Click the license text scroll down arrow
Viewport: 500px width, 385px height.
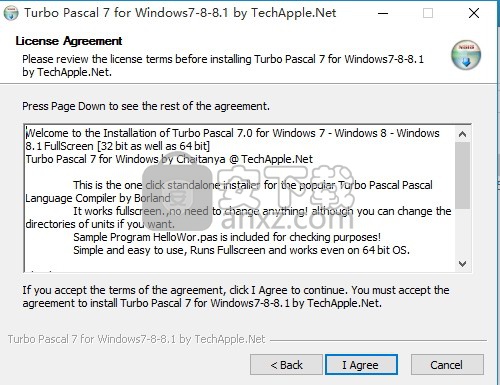(x=462, y=264)
